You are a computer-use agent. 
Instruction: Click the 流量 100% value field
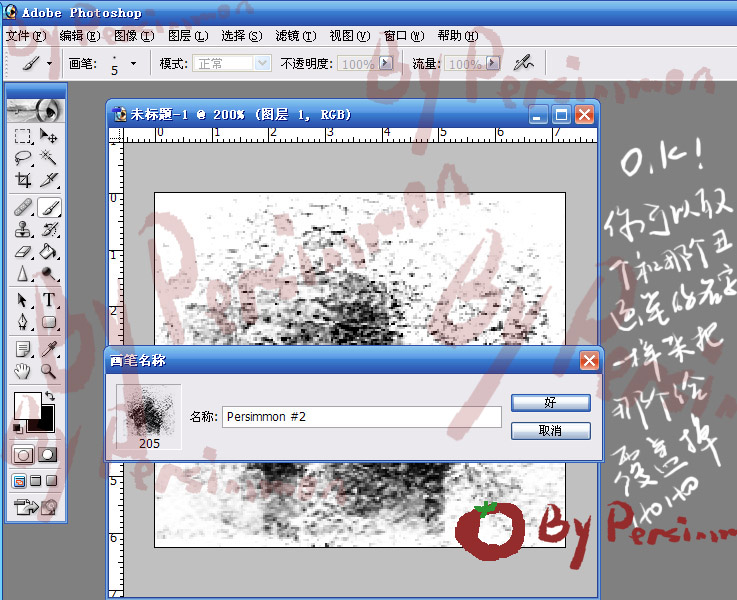[465, 63]
